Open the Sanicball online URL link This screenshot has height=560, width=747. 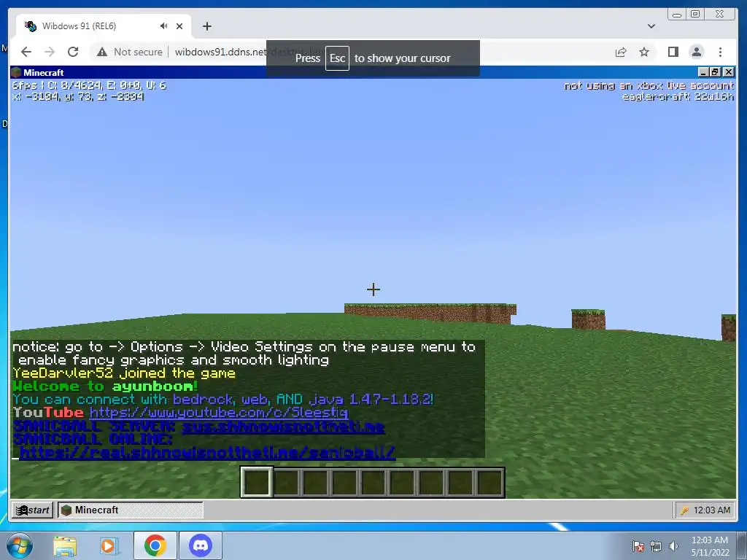click(207, 452)
